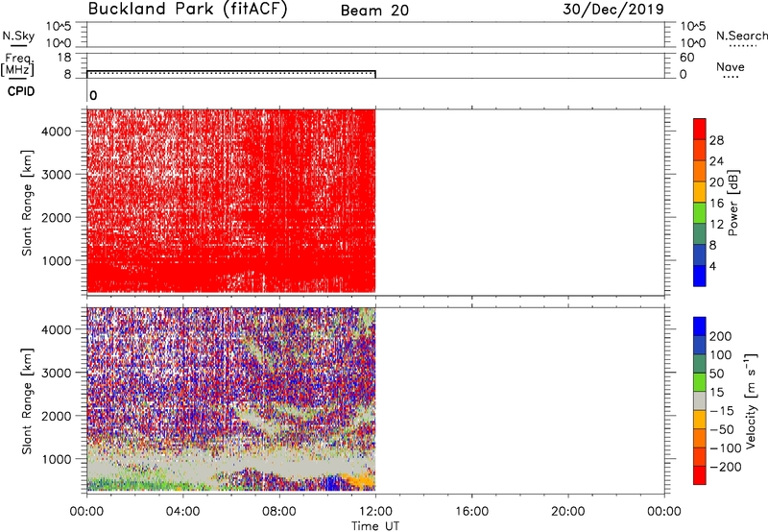The height and width of the screenshot is (532, 768).
Task: Click the 04:00 time axis tick label
Action: 182,512
